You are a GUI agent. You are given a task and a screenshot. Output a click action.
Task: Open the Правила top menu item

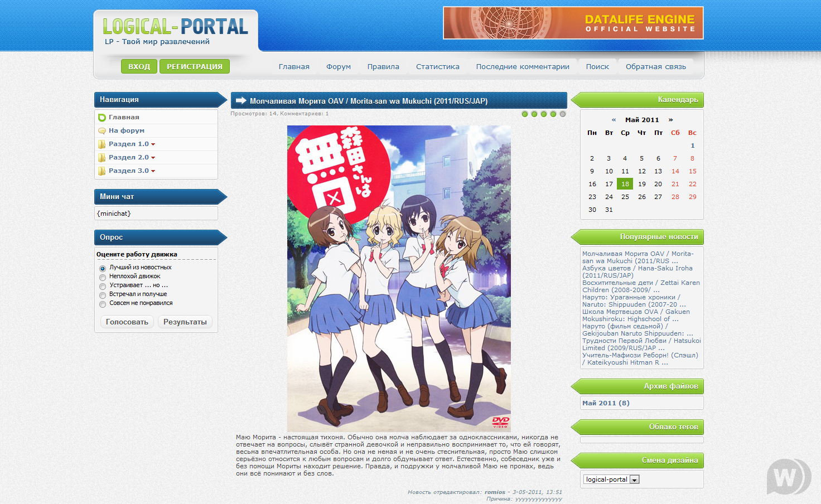pos(383,67)
